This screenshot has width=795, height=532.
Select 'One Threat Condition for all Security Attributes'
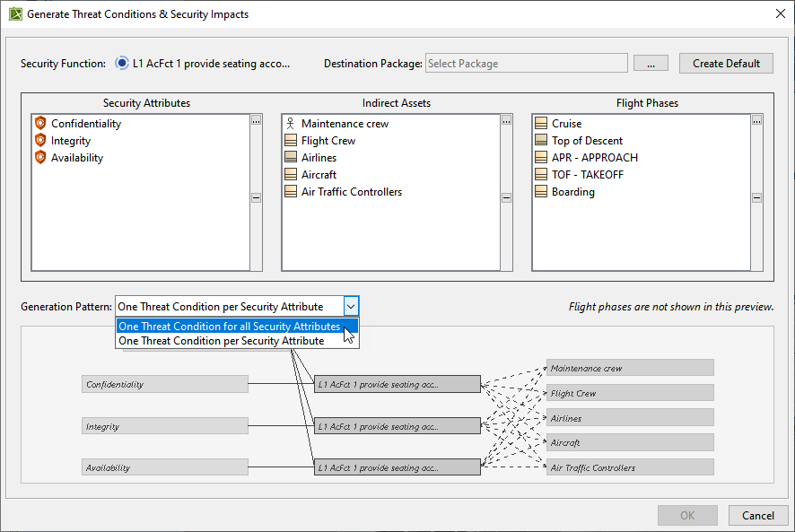(x=230, y=327)
